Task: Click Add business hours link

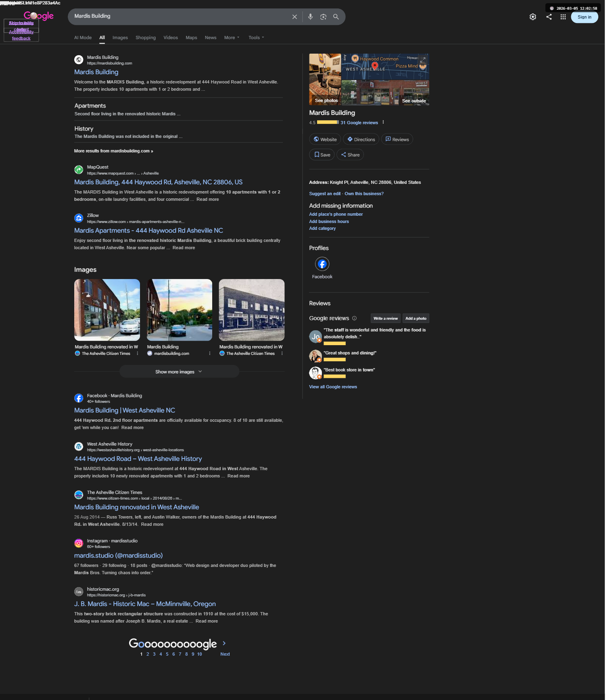Action: [x=329, y=221]
